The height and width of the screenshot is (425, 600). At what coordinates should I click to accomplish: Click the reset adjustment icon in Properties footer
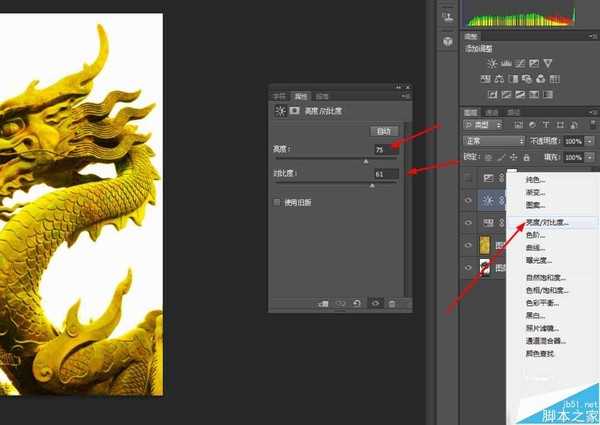357,303
